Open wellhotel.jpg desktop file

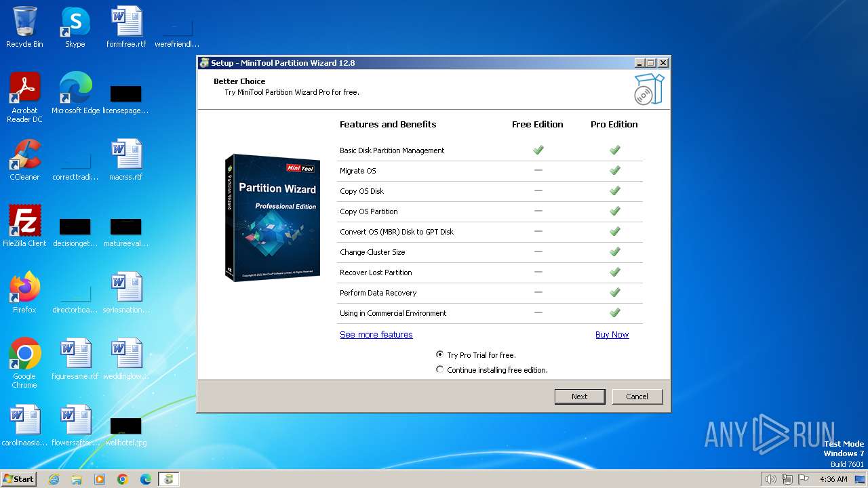(x=126, y=431)
